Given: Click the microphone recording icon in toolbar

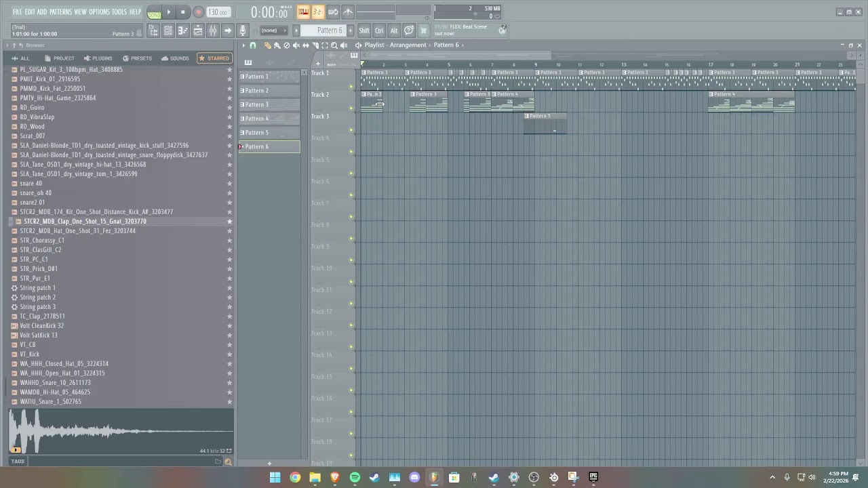Looking at the screenshot, I should [x=243, y=30].
